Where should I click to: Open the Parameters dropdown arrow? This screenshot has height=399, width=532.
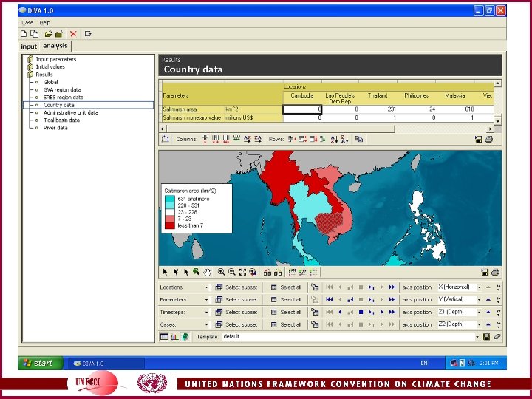tap(206, 300)
